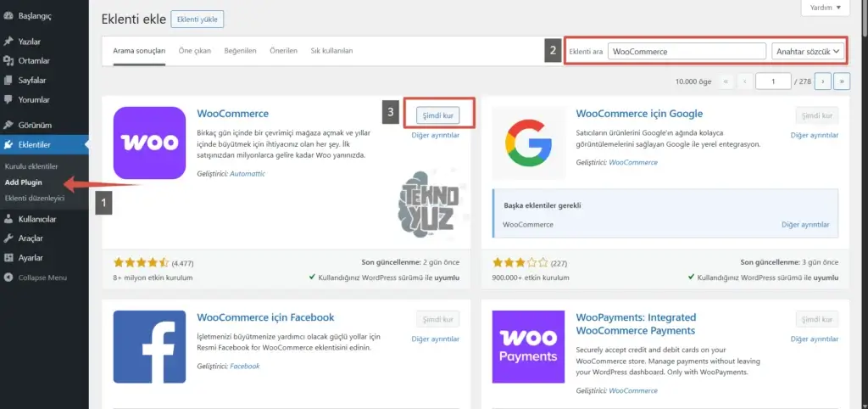Switch to Sık kullanılan tab
This screenshot has width=868, height=409.
point(331,51)
